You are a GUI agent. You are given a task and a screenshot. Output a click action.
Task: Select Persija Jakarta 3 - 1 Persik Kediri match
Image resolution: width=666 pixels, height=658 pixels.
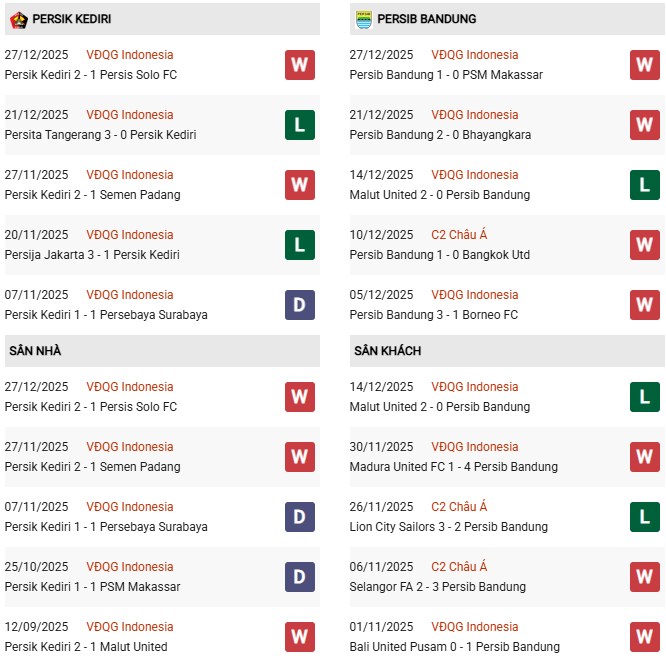(x=92, y=255)
